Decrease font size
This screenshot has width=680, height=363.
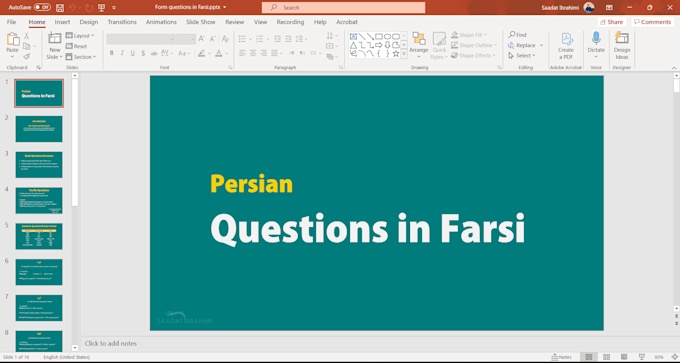212,39
